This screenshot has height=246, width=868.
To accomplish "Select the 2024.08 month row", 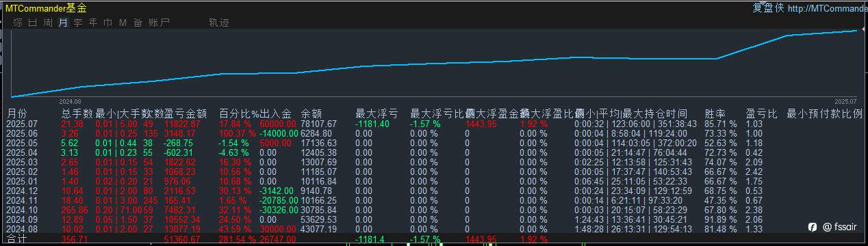I will point(434,229).
